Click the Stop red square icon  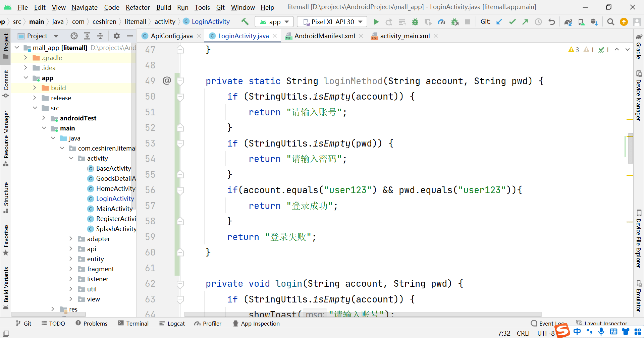tap(468, 22)
